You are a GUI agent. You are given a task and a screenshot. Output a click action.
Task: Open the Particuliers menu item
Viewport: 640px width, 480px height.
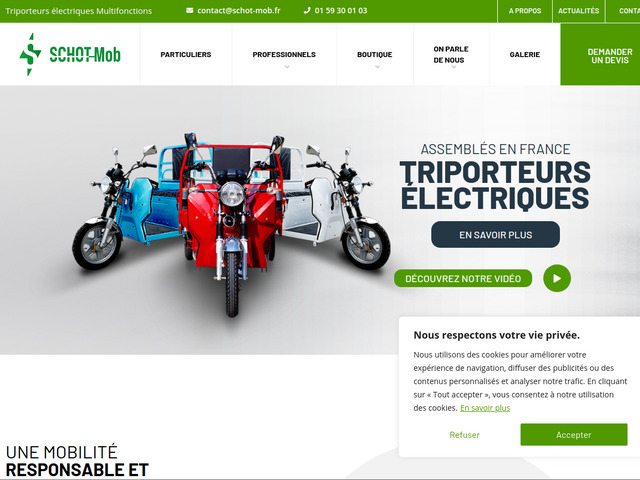[x=186, y=54]
